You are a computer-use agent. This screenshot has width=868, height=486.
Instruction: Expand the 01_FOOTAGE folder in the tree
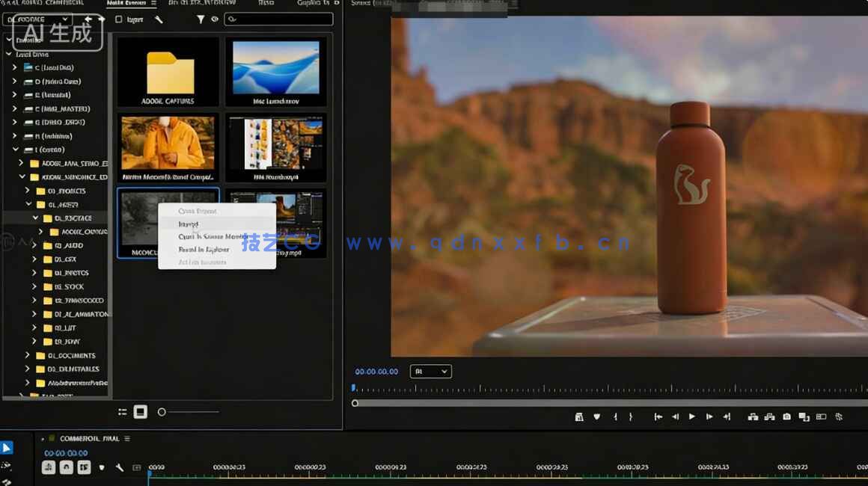coord(34,218)
